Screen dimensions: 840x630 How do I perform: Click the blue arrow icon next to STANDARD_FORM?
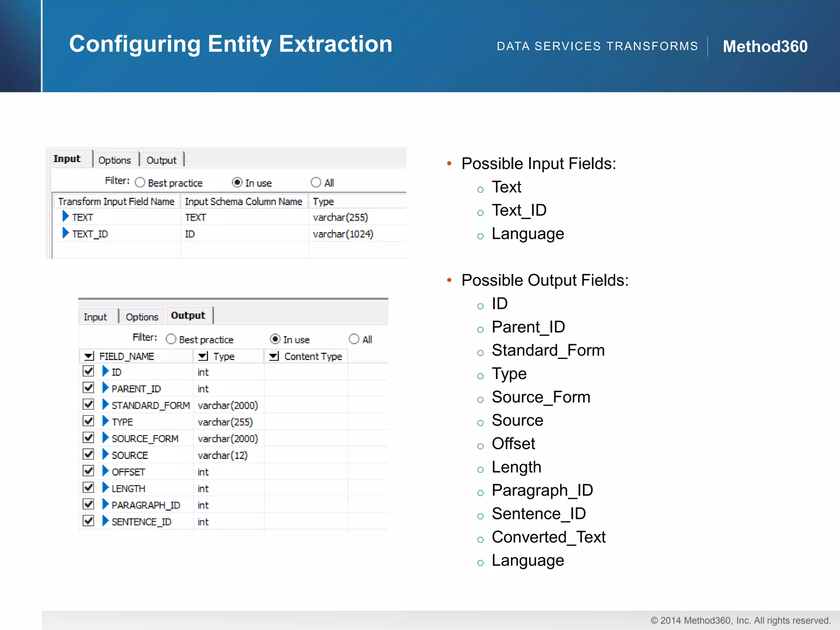[x=105, y=404]
